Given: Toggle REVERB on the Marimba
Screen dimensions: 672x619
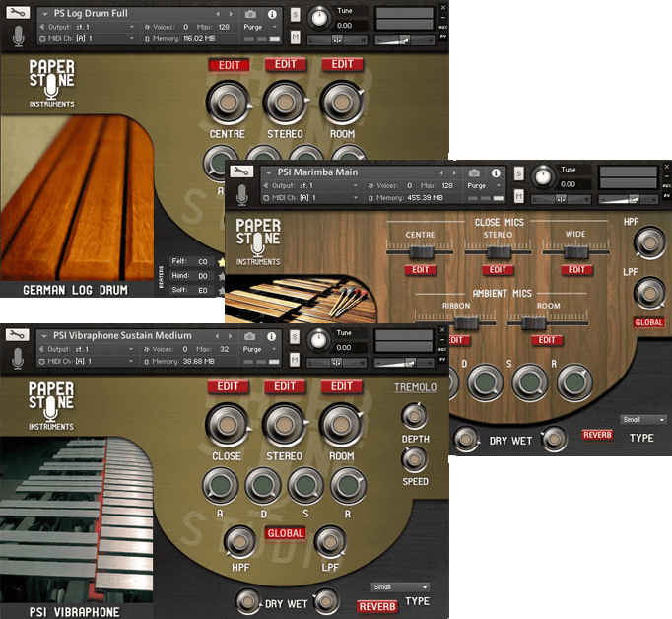Looking at the screenshot, I should (597, 435).
